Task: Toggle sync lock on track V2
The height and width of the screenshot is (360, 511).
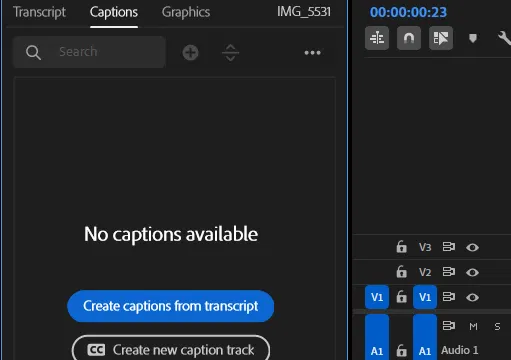Action: pyautogui.click(x=449, y=272)
